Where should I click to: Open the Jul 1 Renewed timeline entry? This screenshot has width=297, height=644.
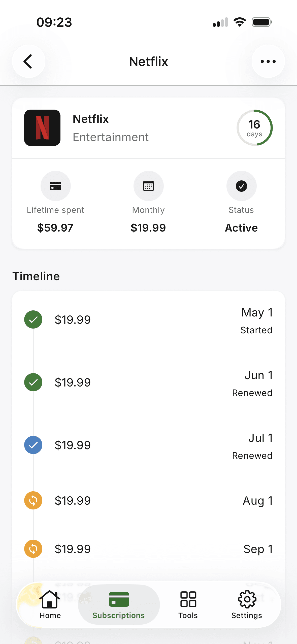click(149, 445)
